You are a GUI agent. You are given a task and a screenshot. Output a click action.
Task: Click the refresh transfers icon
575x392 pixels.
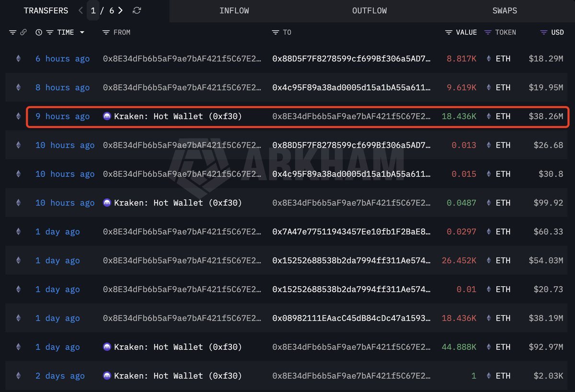pyautogui.click(x=137, y=11)
